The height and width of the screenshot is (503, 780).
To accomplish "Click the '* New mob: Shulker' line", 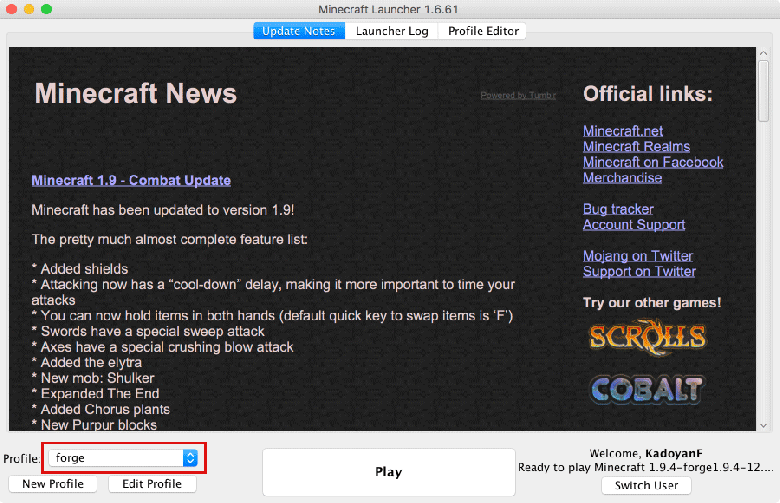I will point(93,378).
